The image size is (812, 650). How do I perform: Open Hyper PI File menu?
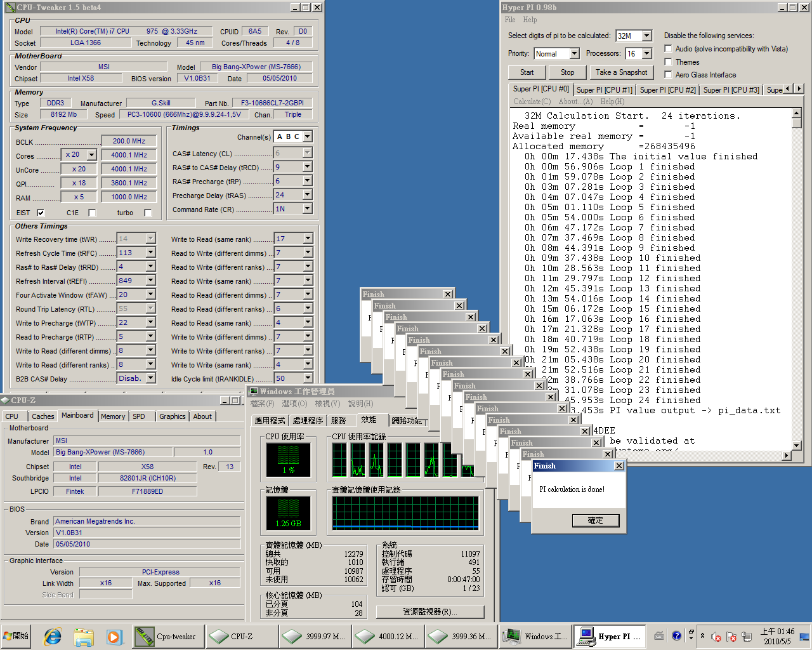(510, 20)
